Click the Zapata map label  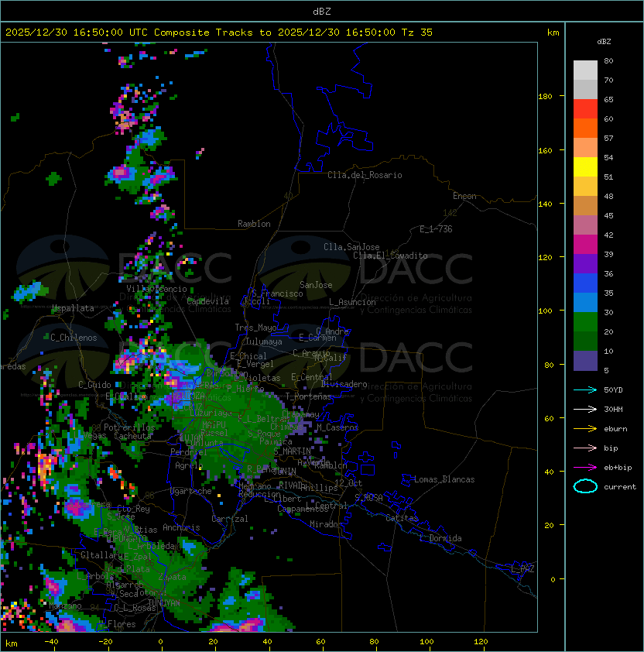[x=172, y=577]
